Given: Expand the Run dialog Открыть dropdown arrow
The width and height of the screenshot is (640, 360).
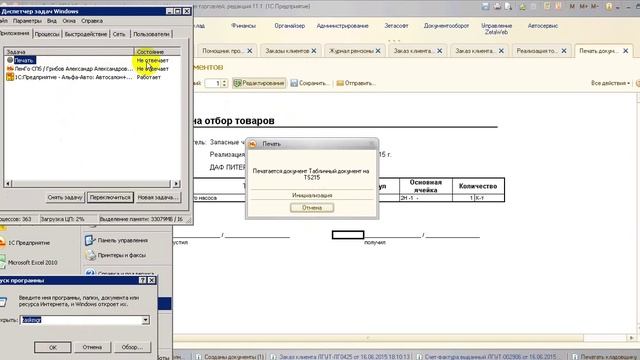Looking at the screenshot, I should pos(145,320).
